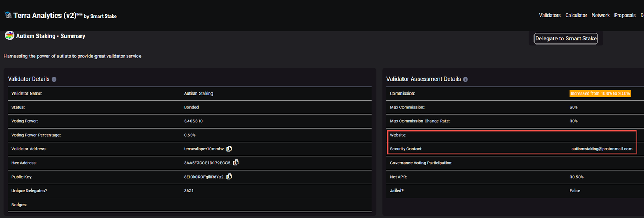Screen dimensions: 644x218
Task: Select the Status value Bonded
Action: pos(191,107)
